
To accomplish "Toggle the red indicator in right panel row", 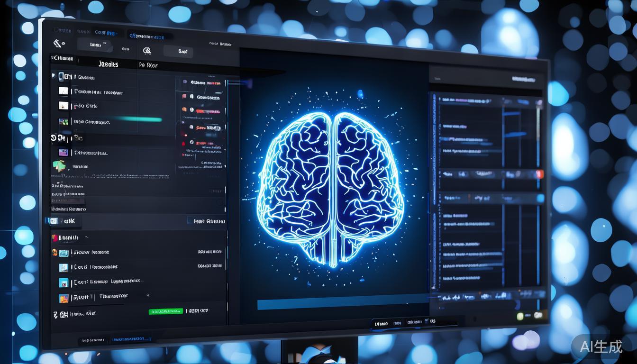I will 539,174.
